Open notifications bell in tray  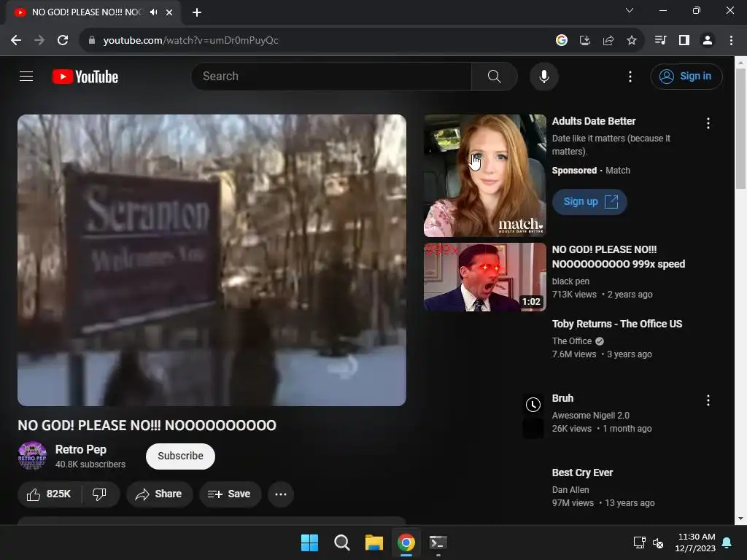(727, 542)
